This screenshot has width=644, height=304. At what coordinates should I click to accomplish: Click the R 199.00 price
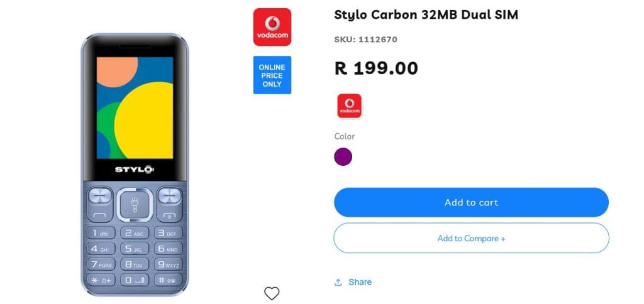click(376, 68)
